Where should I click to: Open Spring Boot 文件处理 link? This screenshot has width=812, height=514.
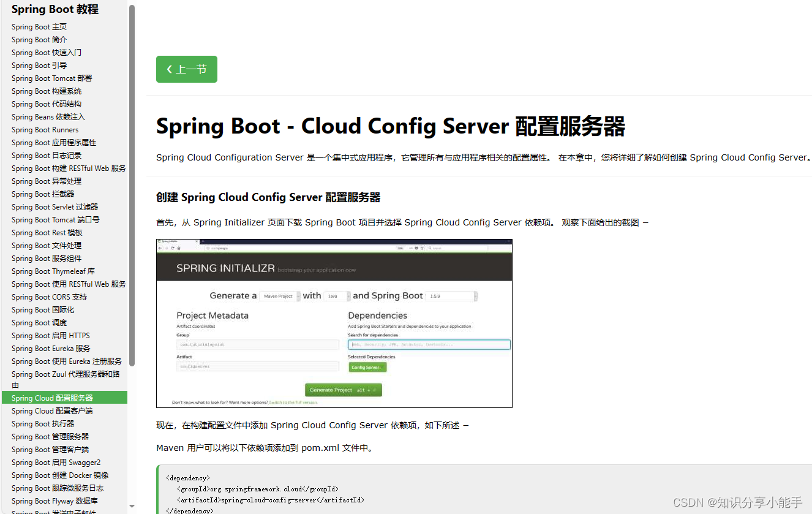click(x=47, y=246)
